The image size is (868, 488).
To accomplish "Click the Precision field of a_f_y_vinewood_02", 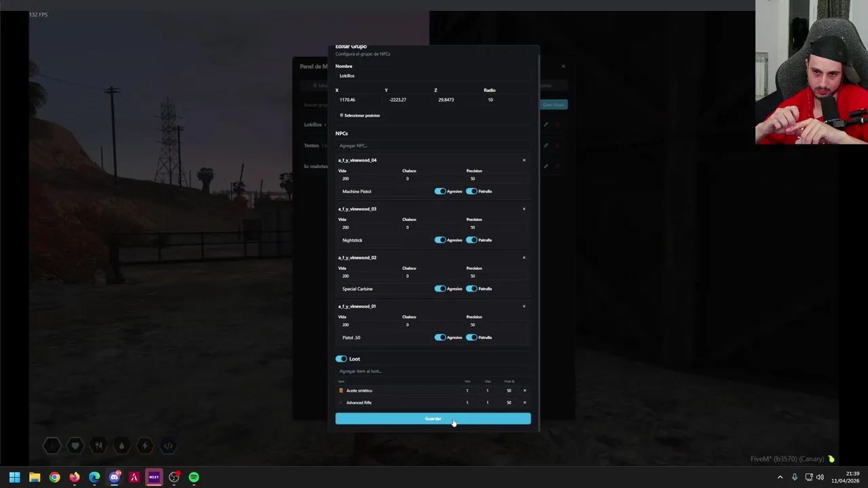I will pos(496,276).
